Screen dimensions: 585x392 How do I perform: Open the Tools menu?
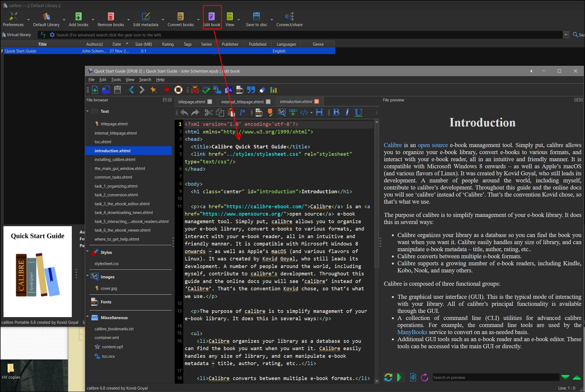(x=116, y=80)
